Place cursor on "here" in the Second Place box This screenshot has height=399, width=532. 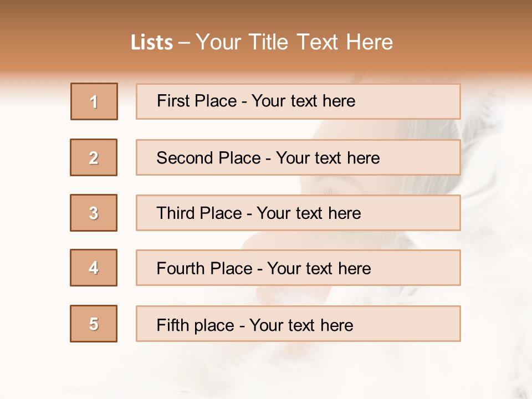[364, 158]
